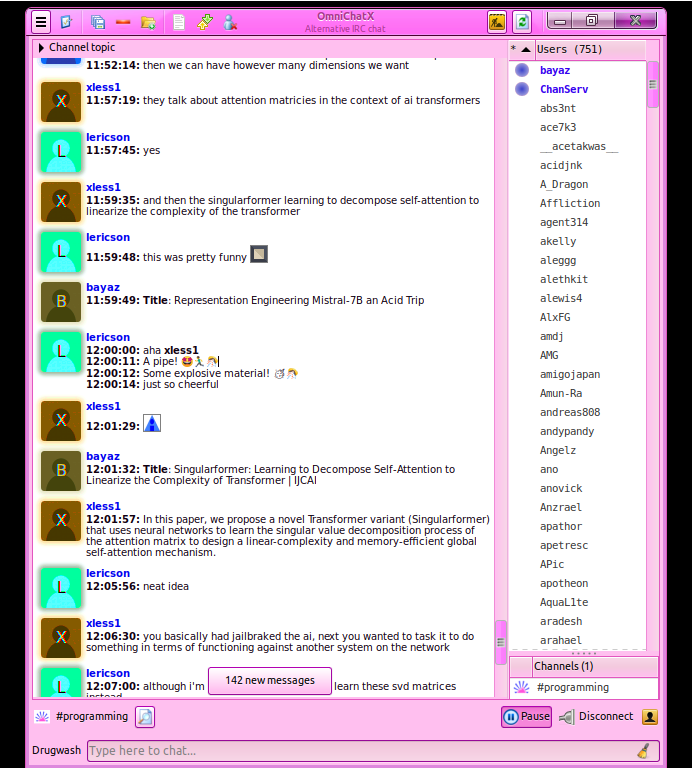Open image thumbnail in lericson's 11:59:48 message
Viewport: 692px width, 768px height.
[x=259, y=255]
